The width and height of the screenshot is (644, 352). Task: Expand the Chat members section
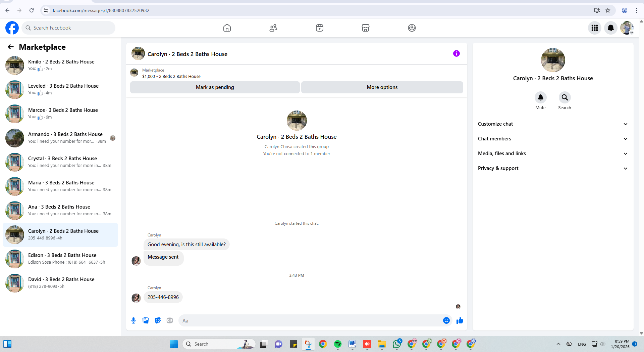pos(553,139)
